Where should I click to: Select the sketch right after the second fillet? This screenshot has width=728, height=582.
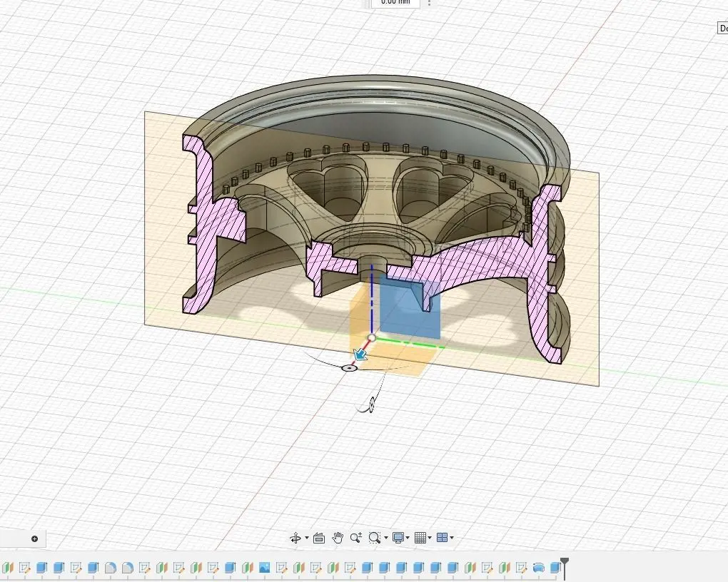[x=144, y=567]
